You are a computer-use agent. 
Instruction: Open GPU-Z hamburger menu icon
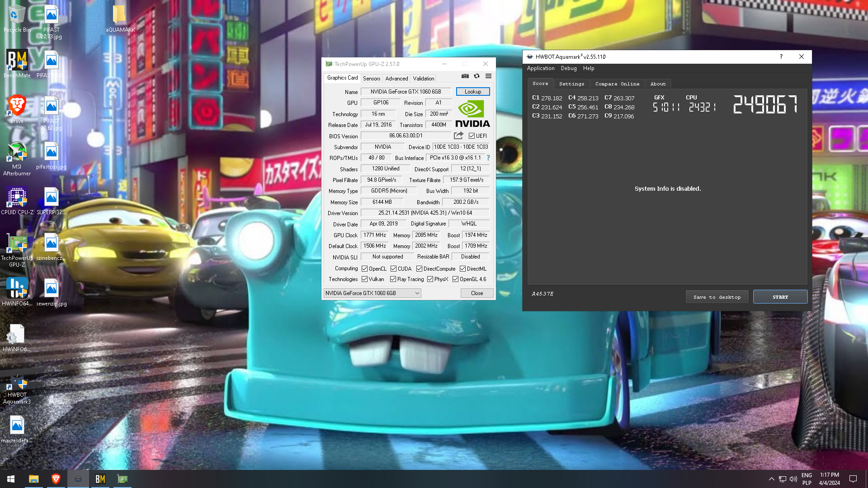(x=488, y=76)
